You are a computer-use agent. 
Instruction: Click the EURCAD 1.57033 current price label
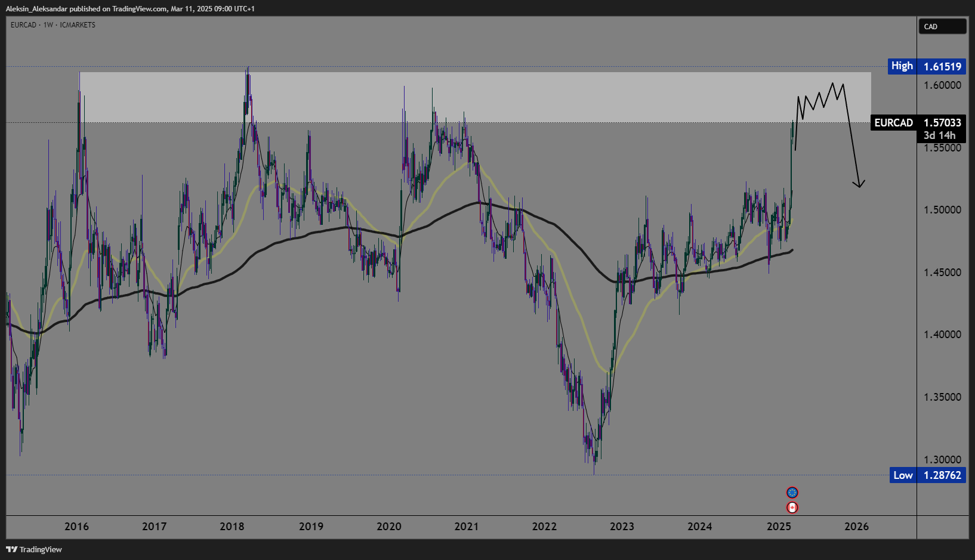tap(918, 122)
